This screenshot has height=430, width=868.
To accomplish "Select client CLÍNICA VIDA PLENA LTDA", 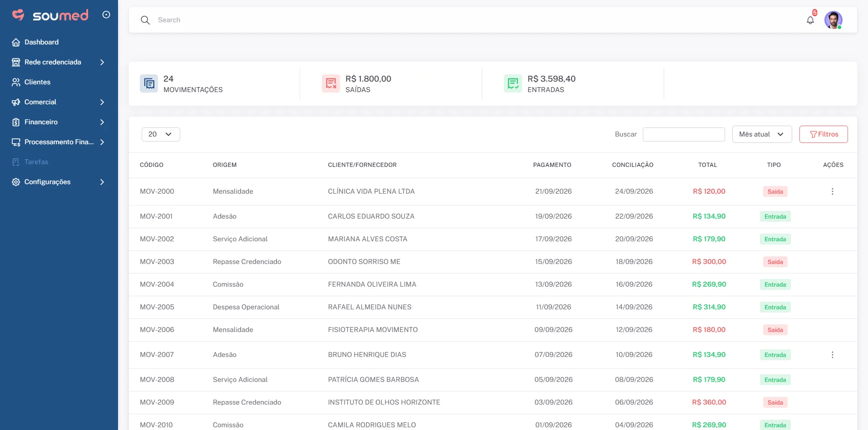I will [x=371, y=191].
